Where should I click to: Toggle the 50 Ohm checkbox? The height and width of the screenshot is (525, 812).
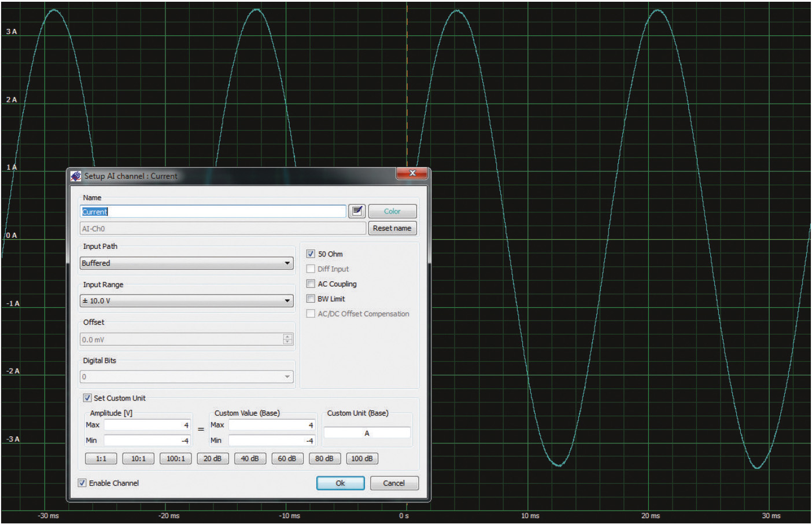pyautogui.click(x=311, y=254)
